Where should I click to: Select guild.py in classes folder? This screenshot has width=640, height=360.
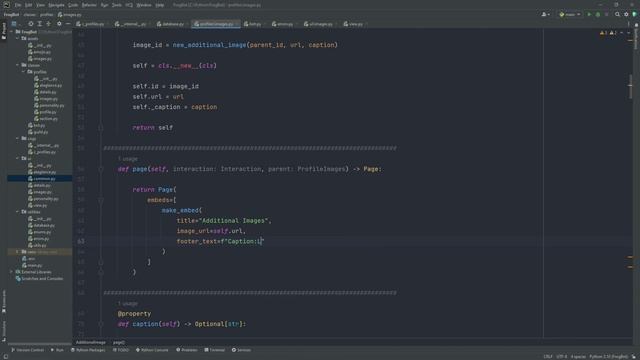(x=38, y=132)
